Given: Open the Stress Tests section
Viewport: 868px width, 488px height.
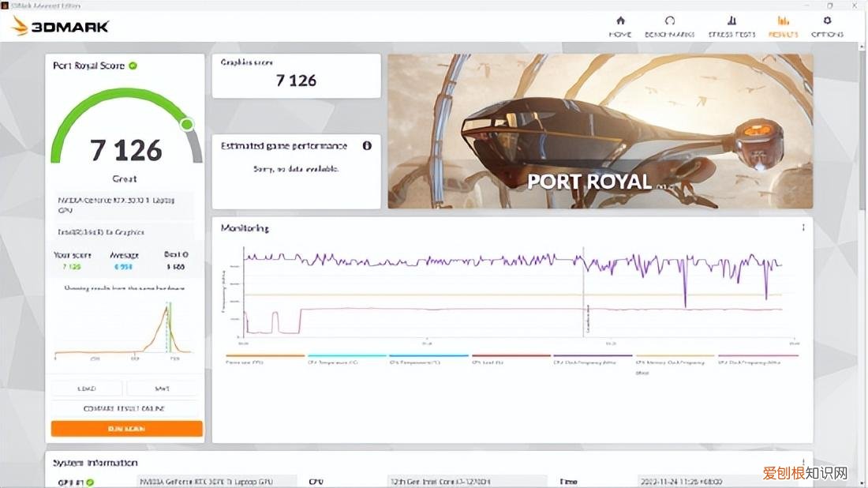Looking at the screenshot, I should 731,26.
